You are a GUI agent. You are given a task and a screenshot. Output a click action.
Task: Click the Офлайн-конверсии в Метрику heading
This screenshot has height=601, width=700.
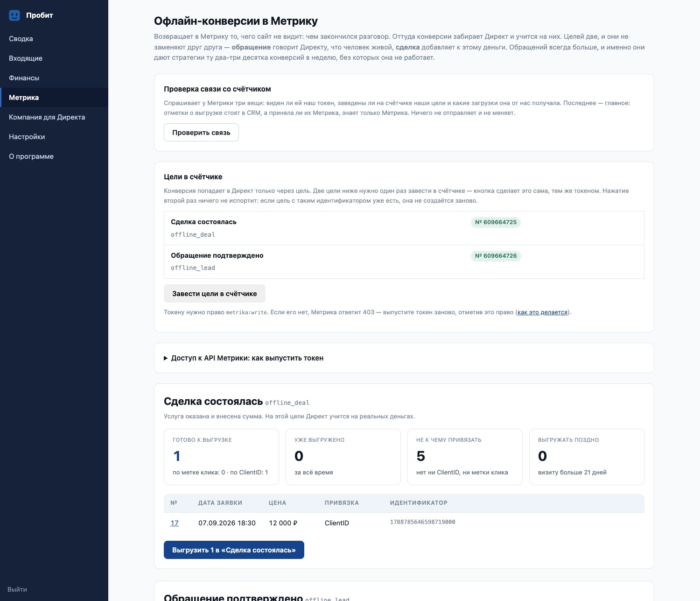[236, 21]
